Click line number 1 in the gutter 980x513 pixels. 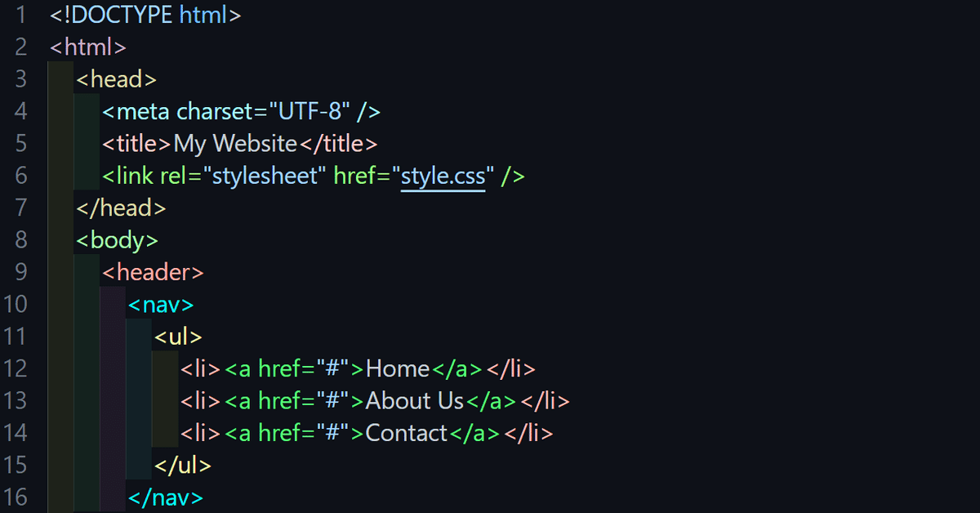(x=20, y=15)
